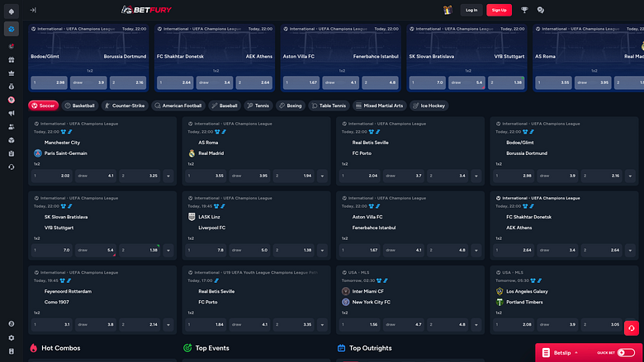Screen dimensions: 644x362
Task: Expand more markets for LASK Linz match
Action: (x=322, y=250)
